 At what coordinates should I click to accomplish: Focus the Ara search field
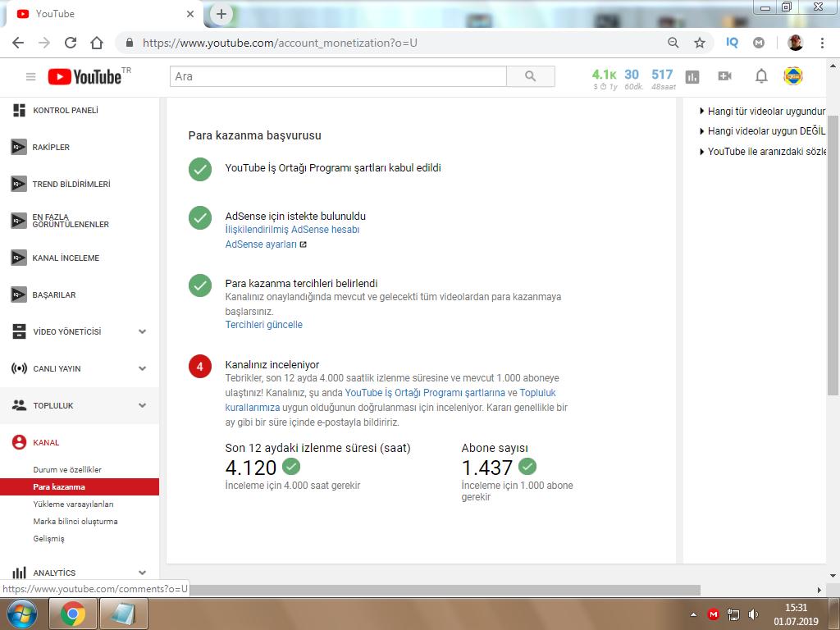click(x=338, y=76)
